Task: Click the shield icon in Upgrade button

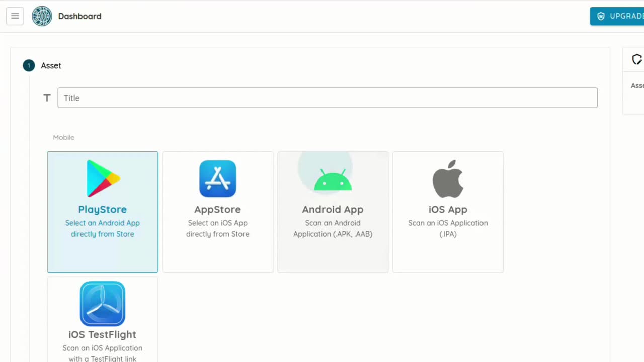Action: 601,16
